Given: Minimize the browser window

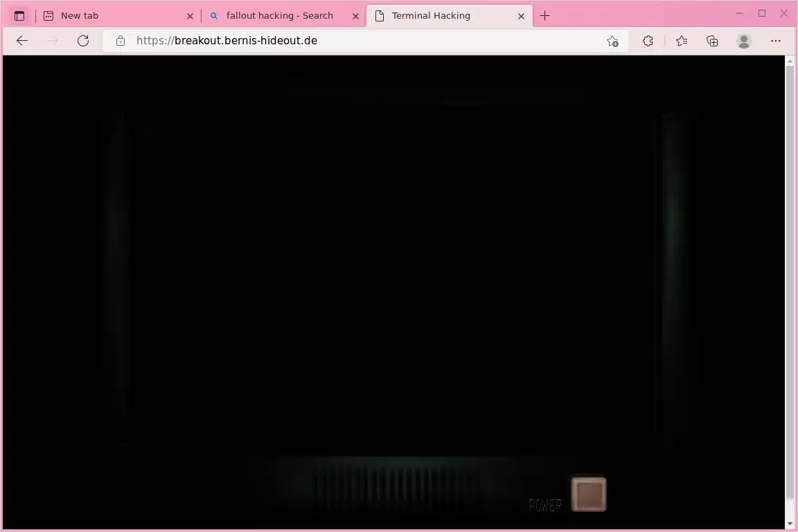Looking at the screenshot, I should point(740,14).
